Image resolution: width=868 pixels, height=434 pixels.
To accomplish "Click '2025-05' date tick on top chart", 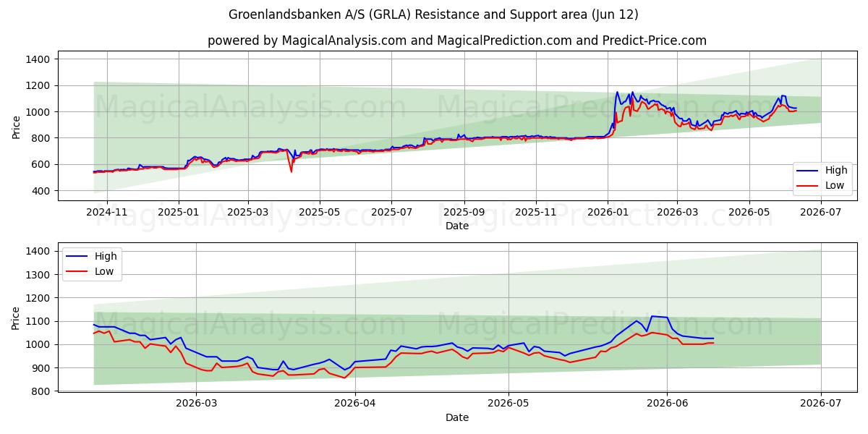I will pos(320,213).
